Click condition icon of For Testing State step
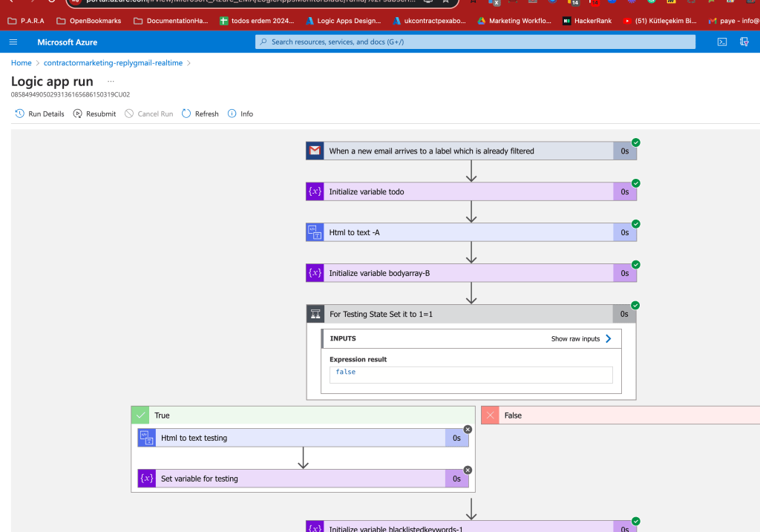The width and height of the screenshot is (760, 532). pyautogui.click(x=315, y=314)
